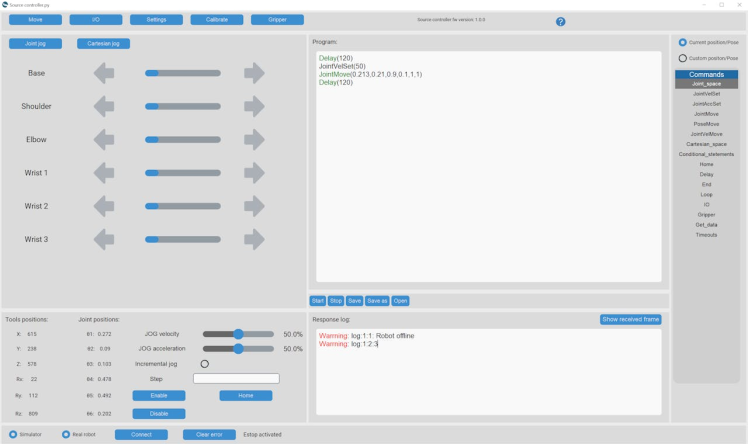Click the Shoulder joint slider
The height and width of the screenshot is (444, 748).
point(183,106)
